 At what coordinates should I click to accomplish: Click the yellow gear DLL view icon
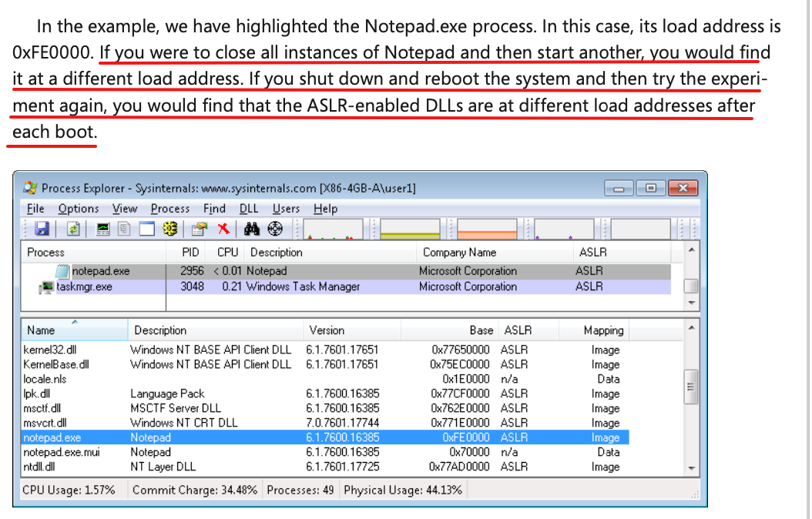169,229
